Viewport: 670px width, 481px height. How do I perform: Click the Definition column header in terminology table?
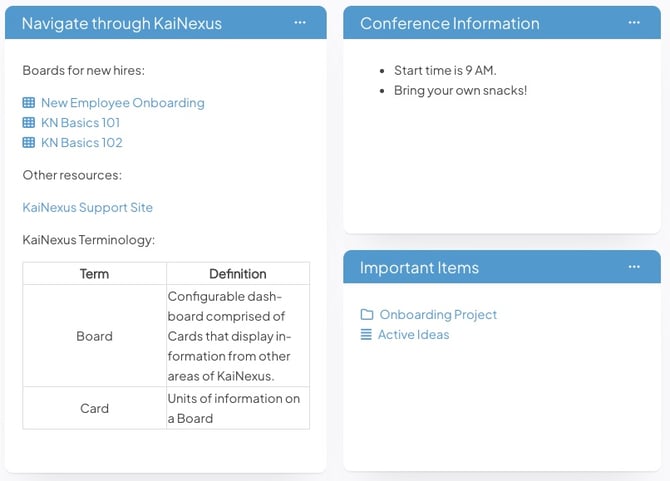[237, 274]
